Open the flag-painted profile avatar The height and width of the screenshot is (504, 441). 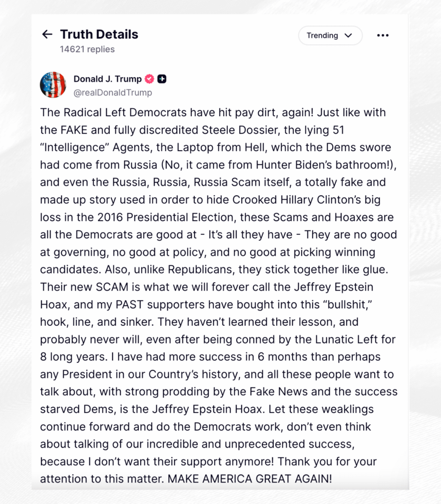coord(53,85)
